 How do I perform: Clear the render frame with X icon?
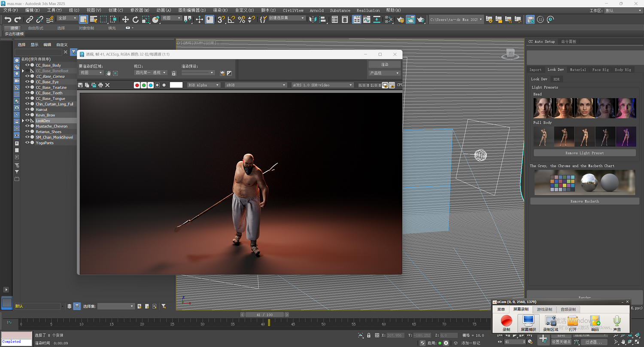pyautogui.click(x=107, y=85)
